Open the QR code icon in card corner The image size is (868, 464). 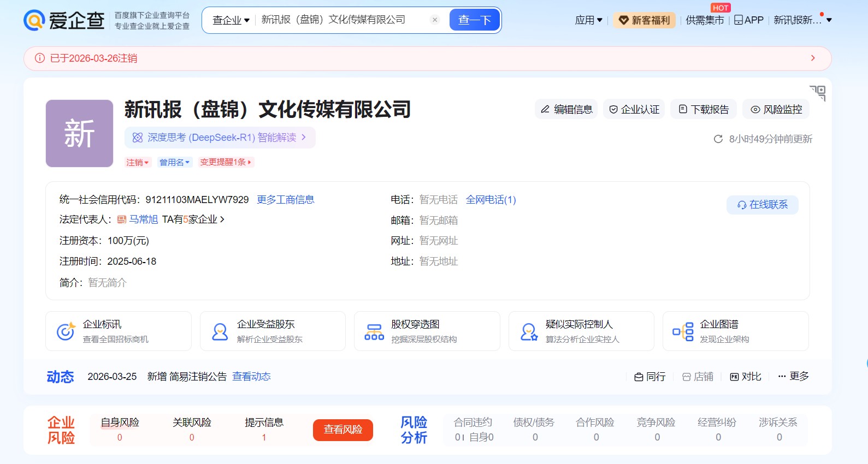pyautogui.click(x=818, y=93)
